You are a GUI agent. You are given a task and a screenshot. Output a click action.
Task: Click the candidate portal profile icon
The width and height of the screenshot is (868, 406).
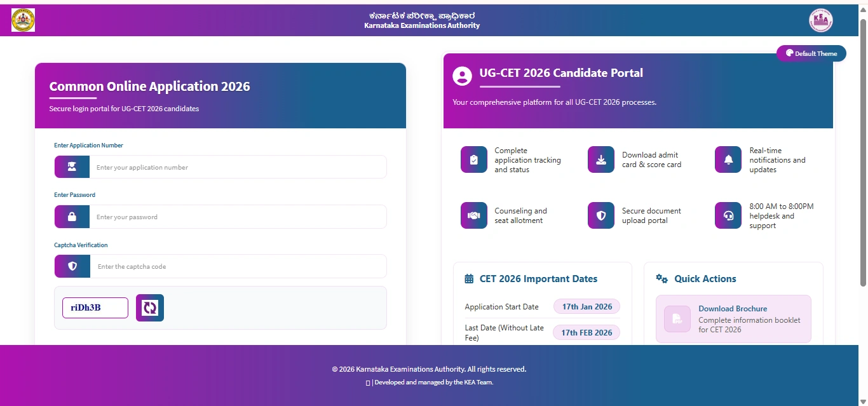[461, 76]
